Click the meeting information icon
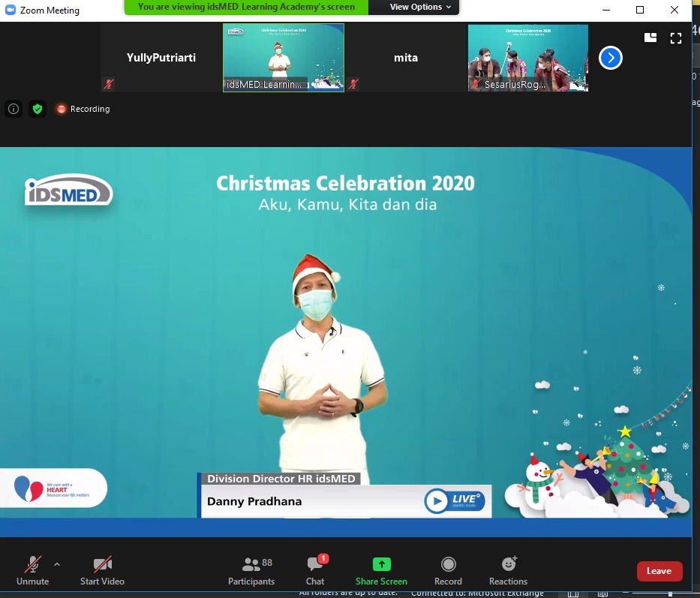 (14, 109)
